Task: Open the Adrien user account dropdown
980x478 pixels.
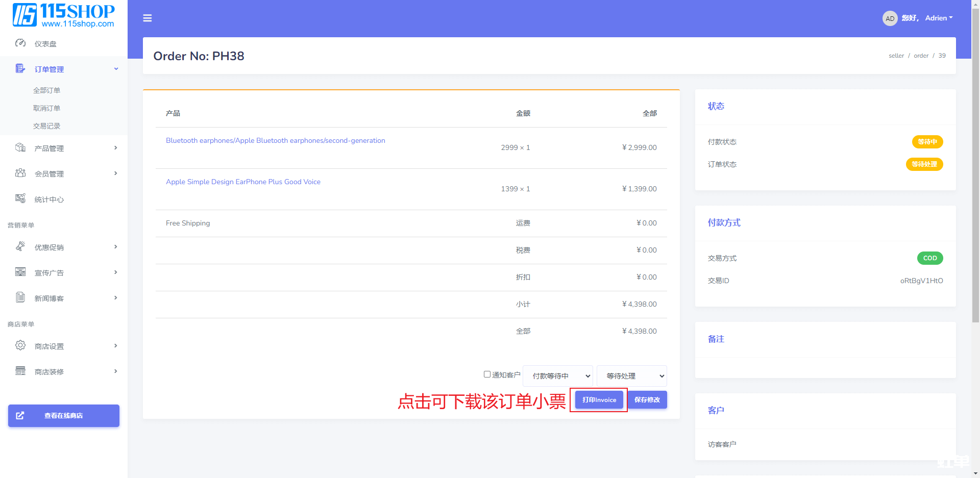Action: [x=939, y=18]
